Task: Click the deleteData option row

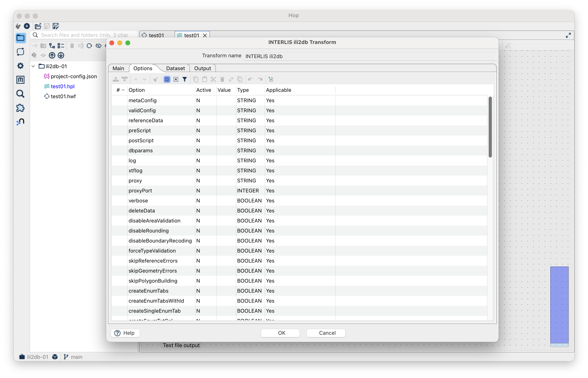Action: click(x=299, y=211)
